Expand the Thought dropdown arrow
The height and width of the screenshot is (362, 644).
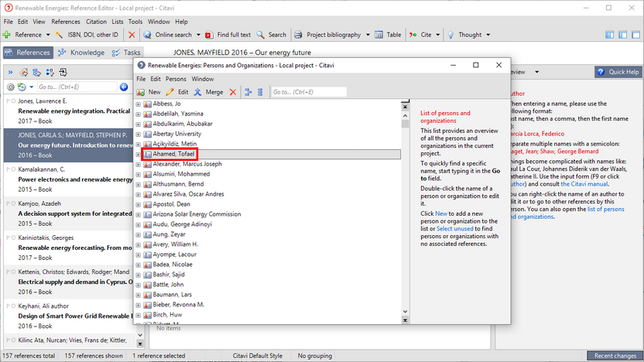coord(488,35)
